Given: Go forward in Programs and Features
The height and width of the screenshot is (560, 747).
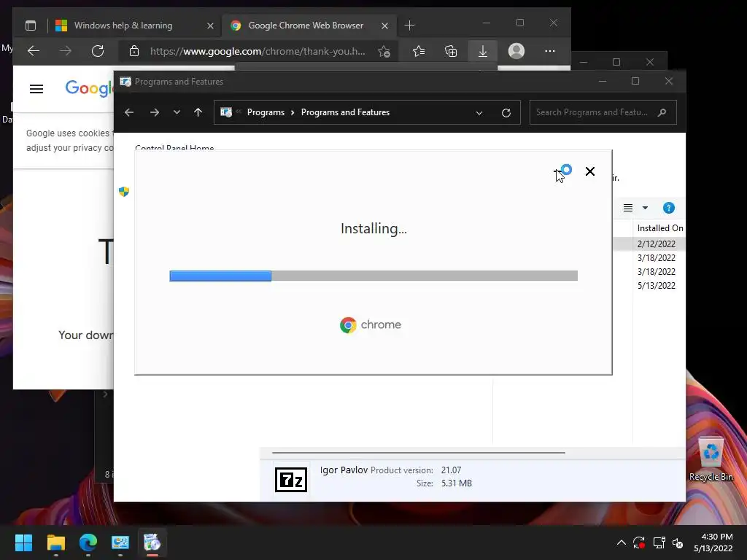Looking at the screenshot, I should point(155,112).
